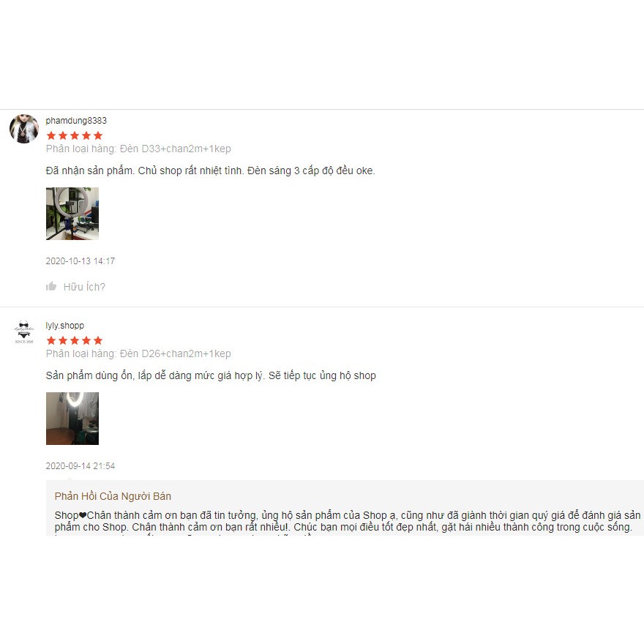Screen dimensions: 644x644
Task: Click review text about 3 brightness levels
Action: point(210,171)
